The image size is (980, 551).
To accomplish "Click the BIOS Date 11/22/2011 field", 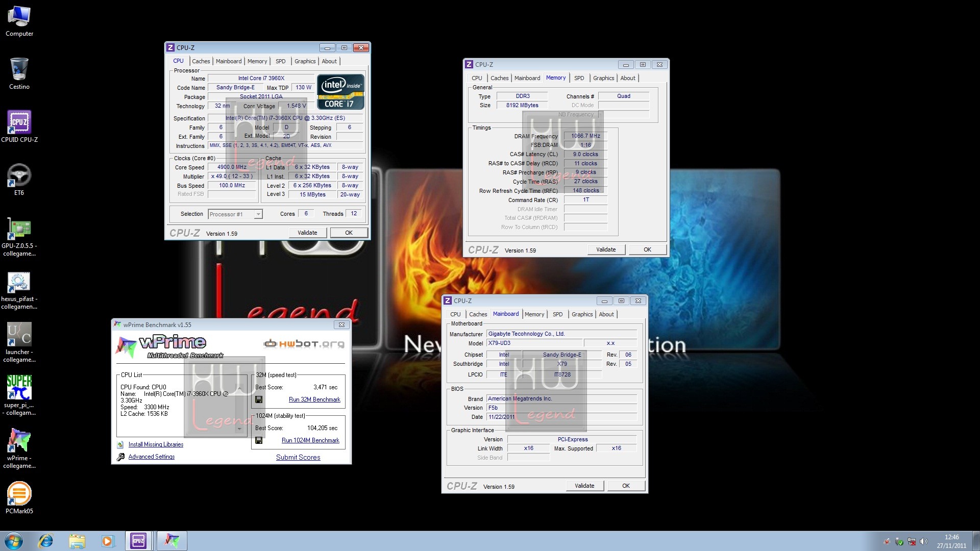I will (561, 417).
